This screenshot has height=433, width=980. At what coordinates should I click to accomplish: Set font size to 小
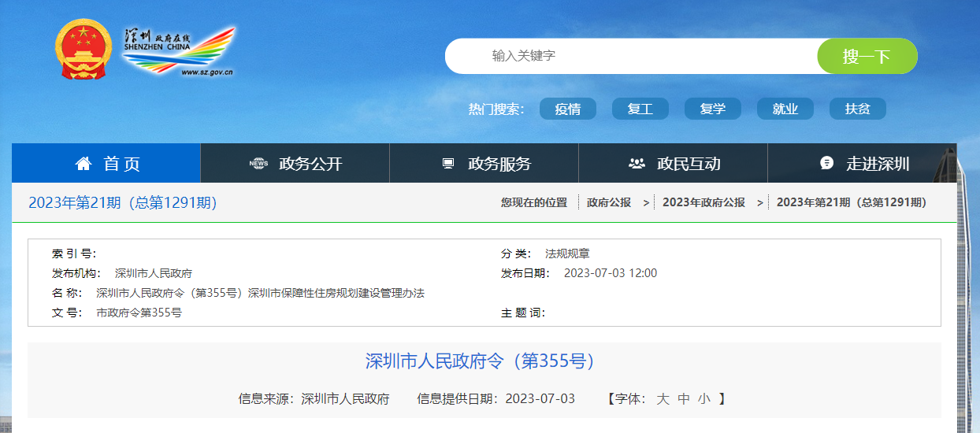pyautogui.click(x=703, y=398)
